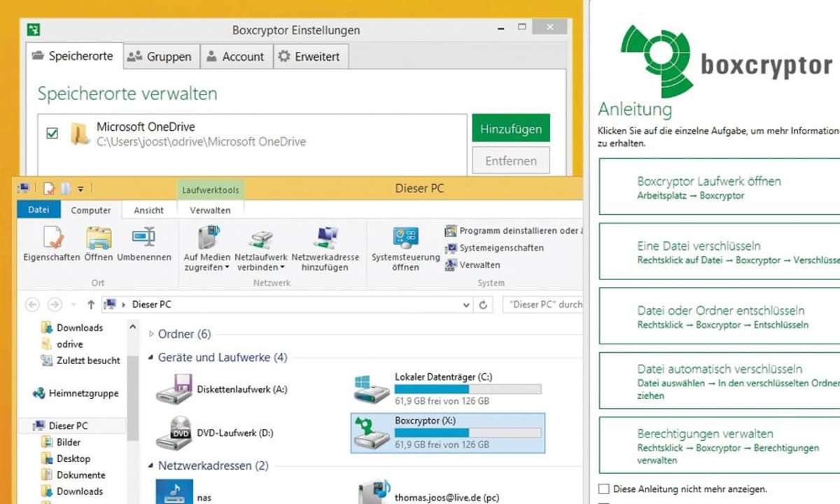
Task: Select the DVD-Laufwerk (D:) drive
Action: pyautogui.click(x=215, y=433)
